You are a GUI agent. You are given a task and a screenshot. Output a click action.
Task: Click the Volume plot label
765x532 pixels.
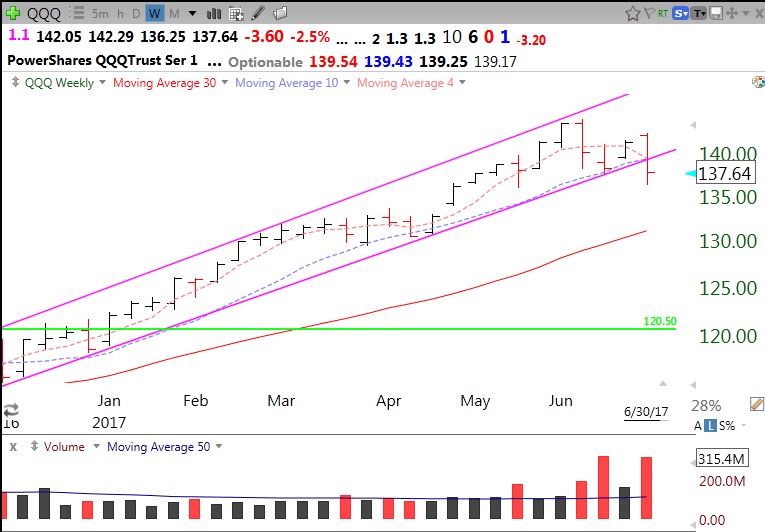pos(64,446)
